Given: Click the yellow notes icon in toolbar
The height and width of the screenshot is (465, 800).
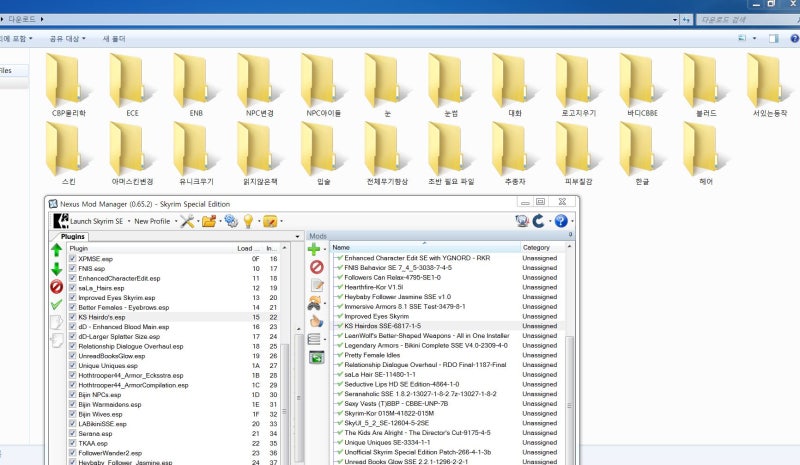Looking at the screenshot, I should [x=270, y=221].
